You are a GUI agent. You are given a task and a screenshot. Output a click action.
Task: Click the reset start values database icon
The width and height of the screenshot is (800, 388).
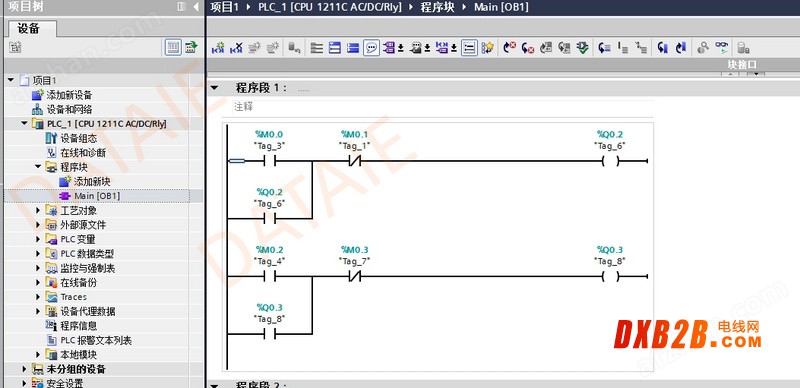point(294,48)
